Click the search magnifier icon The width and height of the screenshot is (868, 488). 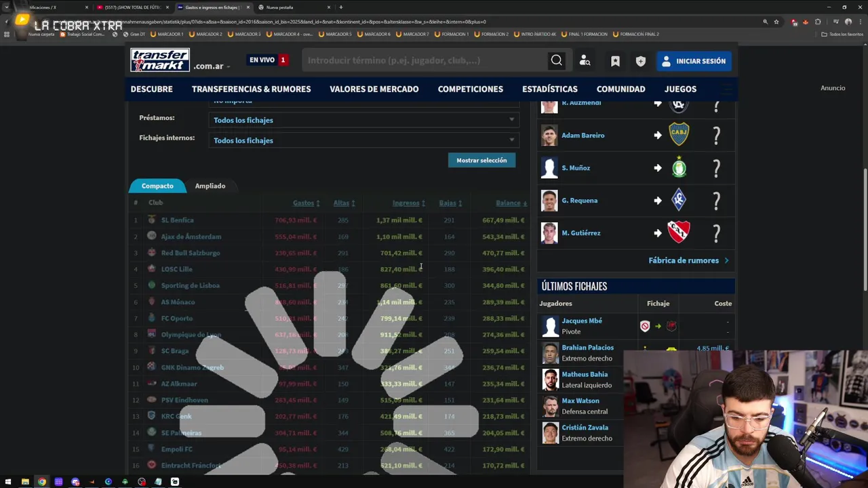point(556,60)
